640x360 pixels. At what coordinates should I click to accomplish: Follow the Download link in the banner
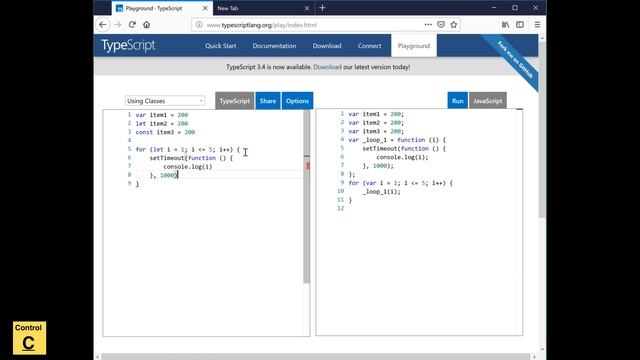pos(327,67)
